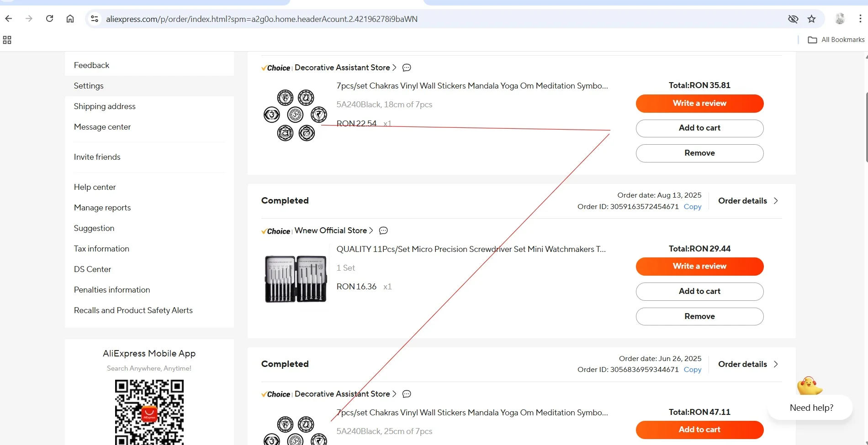Open the Help center
The width and height of the screenshot is (868, 445).
(x=95, y=187)
